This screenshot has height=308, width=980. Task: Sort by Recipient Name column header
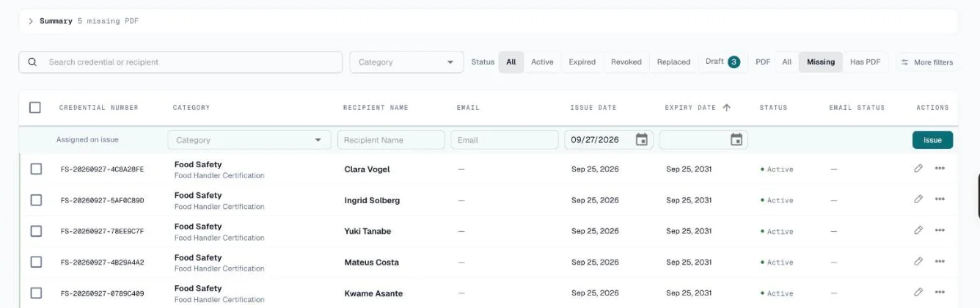[376, 108]
